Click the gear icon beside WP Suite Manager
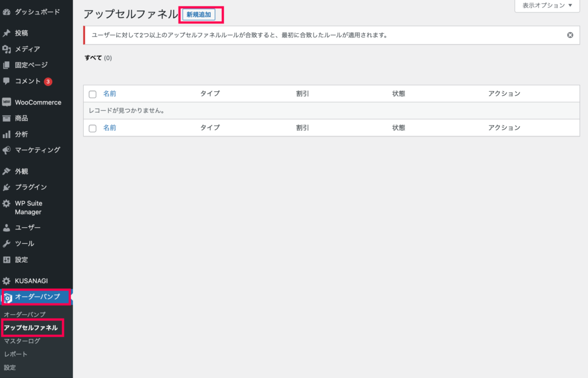 coord(6,204)
